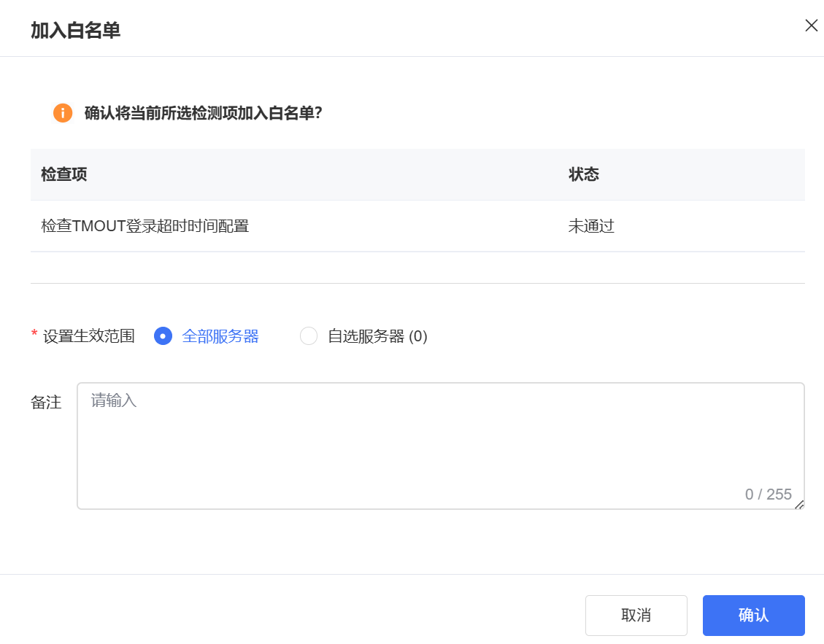Select the 自选服务器 (0) radio button
Viewport: 824px width, 644px height.
pos(309,336)
